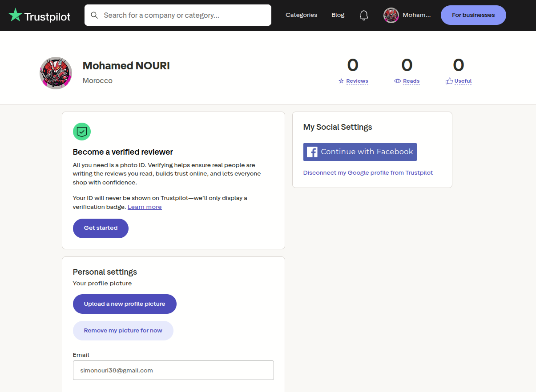Click Disconnect my Google profile from Trustpilot
536x392 pixels.
click(368, 173)
